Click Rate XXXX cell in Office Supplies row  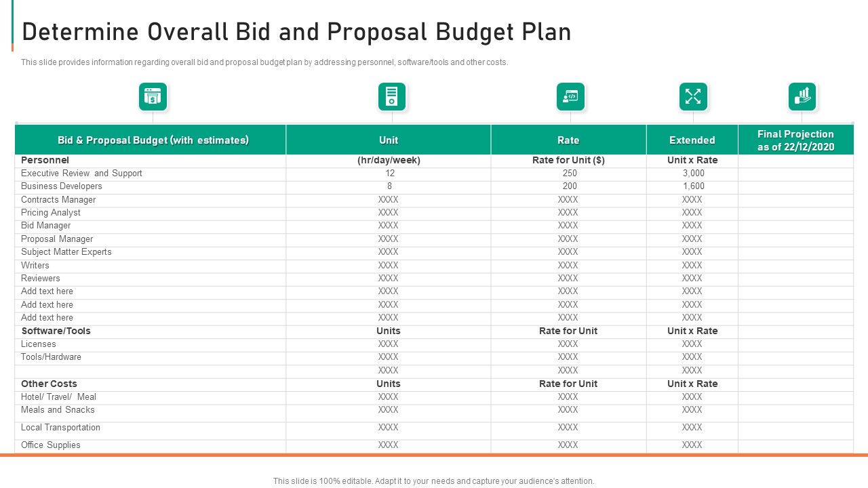click(x=568, y=445)
